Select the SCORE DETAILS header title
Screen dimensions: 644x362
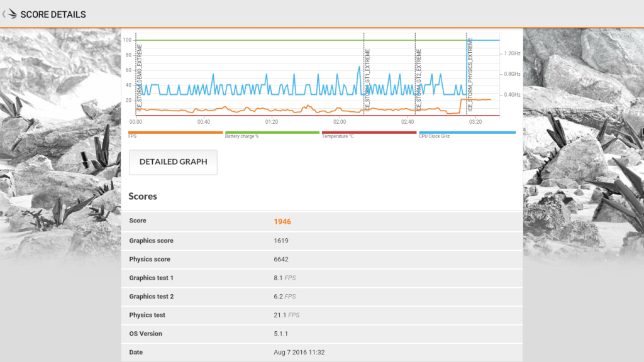pos(53,14)
